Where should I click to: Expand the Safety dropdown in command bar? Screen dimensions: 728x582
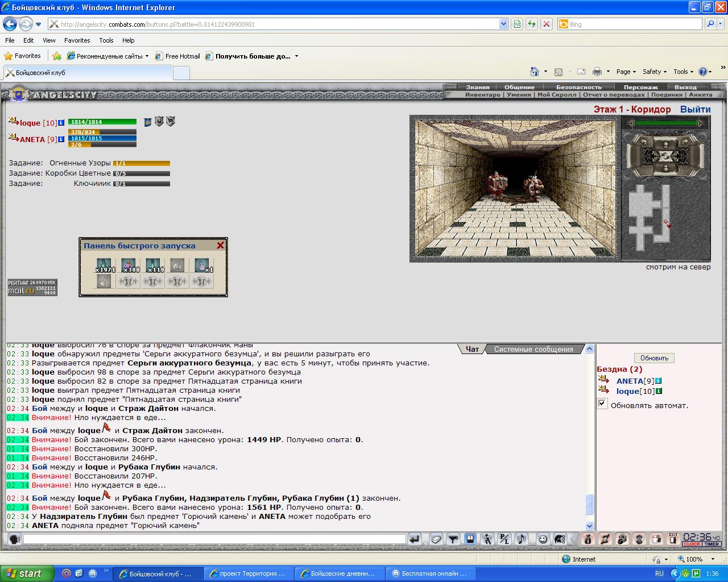(665, 72)
